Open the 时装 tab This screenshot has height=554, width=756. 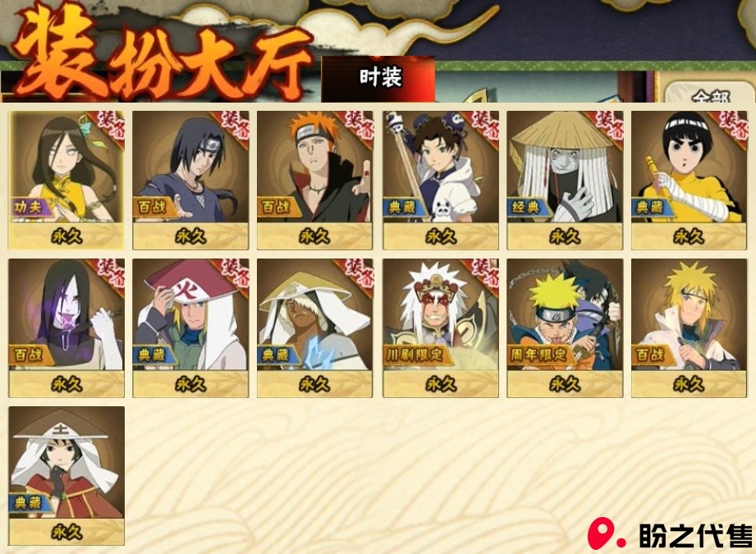(x=378, y=79)
